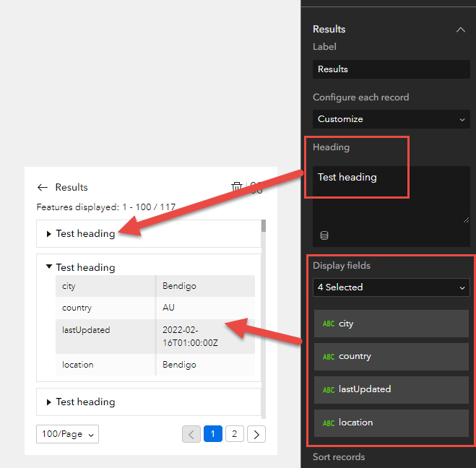Screen dimensions: 476x468
Task: Click the data source icon under Heading
Action: [324, 235]
